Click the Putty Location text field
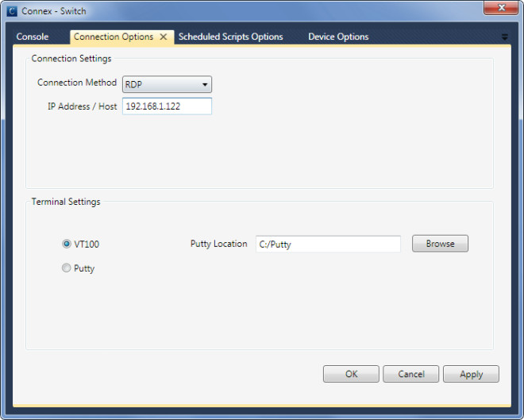The height and width of the screenshot is (420, 524). [x=328, y=244]
